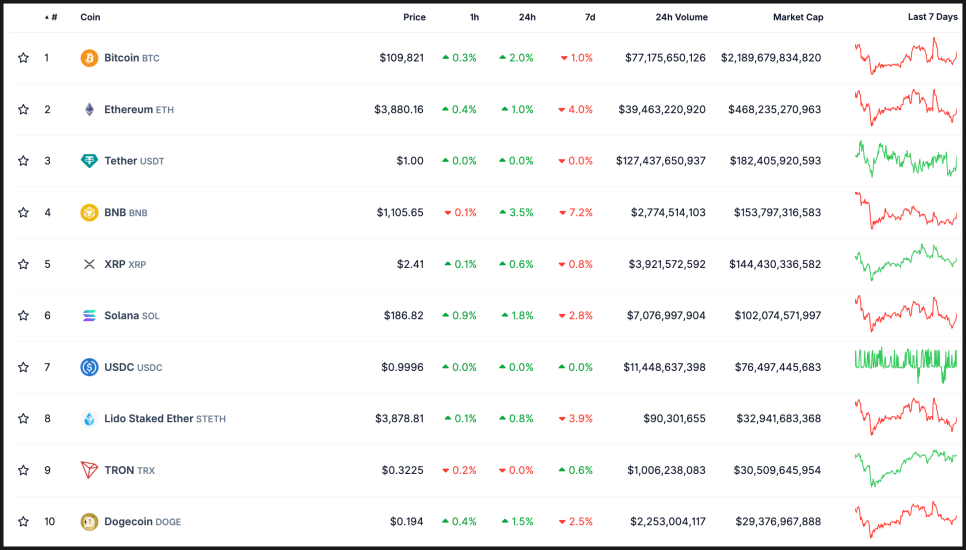The height and width of the screenshot is (550, 966).
Task: Star Lido Staked Ether as favorite
Action: (x=23, y=419)
